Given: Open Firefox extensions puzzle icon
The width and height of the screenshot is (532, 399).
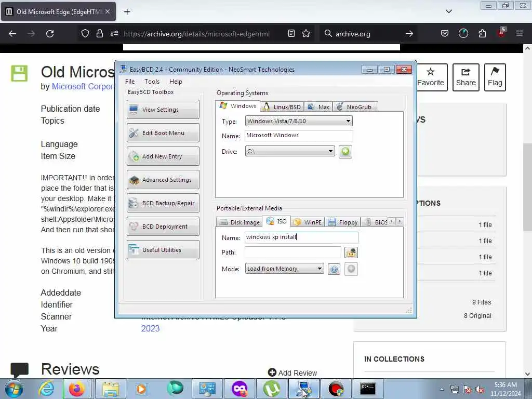Looking at the screenshot, I should tap(482, 34).
